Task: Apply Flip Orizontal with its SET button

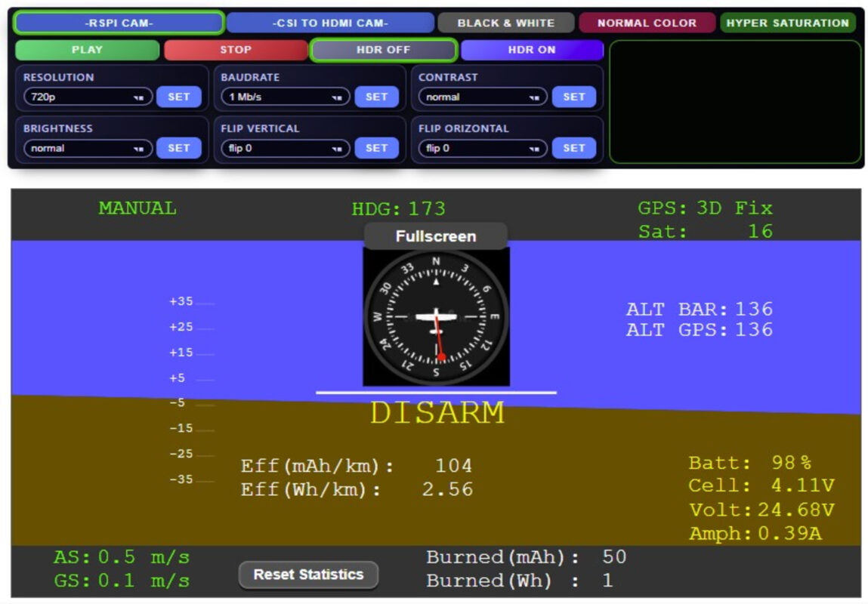Action: click(574, 148)
